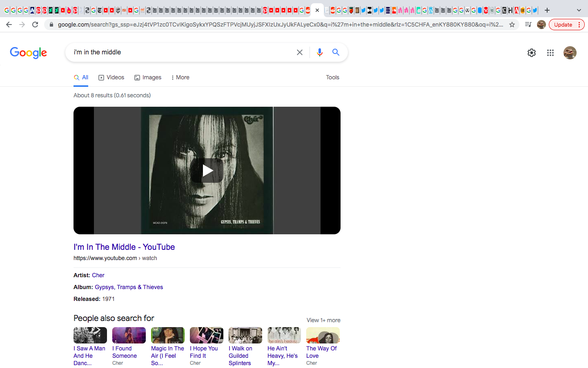The height and width of the screenshot is (368, 588).
Task: Expand View 1+ more related searches
Action: pyautogui.click(x=323, y=320)
